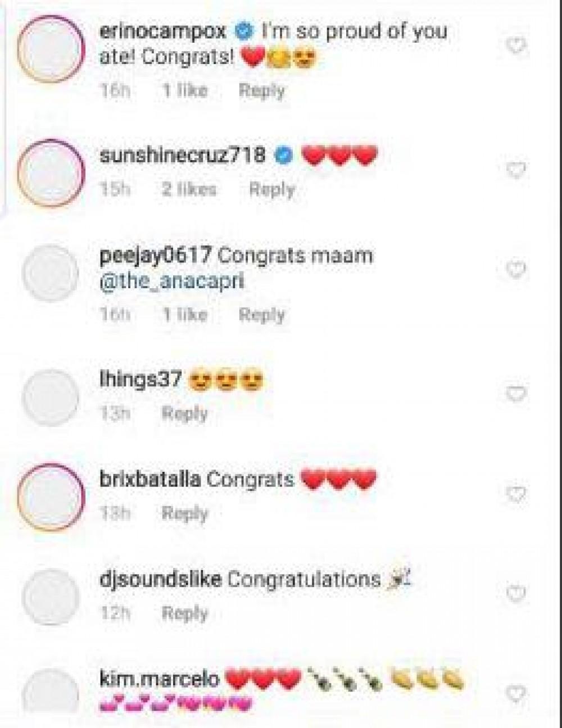Heart the lhings37 comment
This screenshot has height=728, width=562.
point(516,394)
